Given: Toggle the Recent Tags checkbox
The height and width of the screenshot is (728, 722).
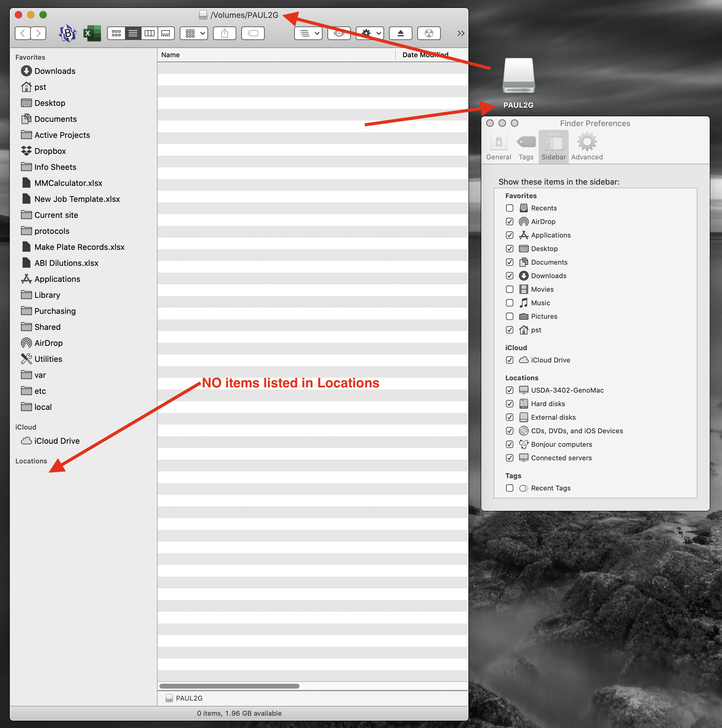Looking at the screenshot, I should tap(509, 488).
